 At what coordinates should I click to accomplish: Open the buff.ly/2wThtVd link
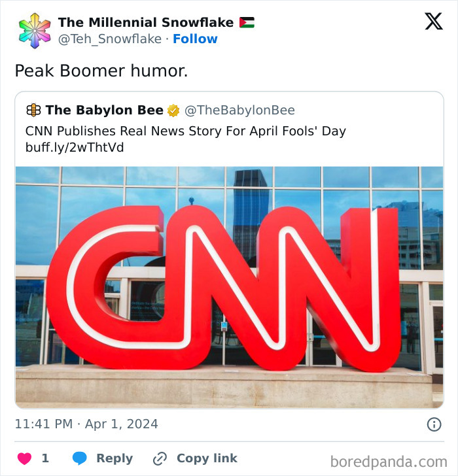click(75, 147)
